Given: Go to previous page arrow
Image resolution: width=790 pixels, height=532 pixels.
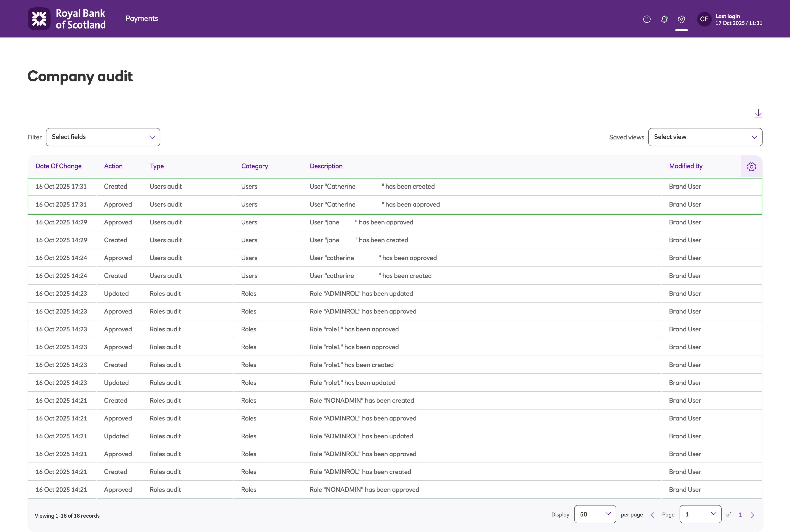Looking at the screenshot, I should tap(652, 515).
